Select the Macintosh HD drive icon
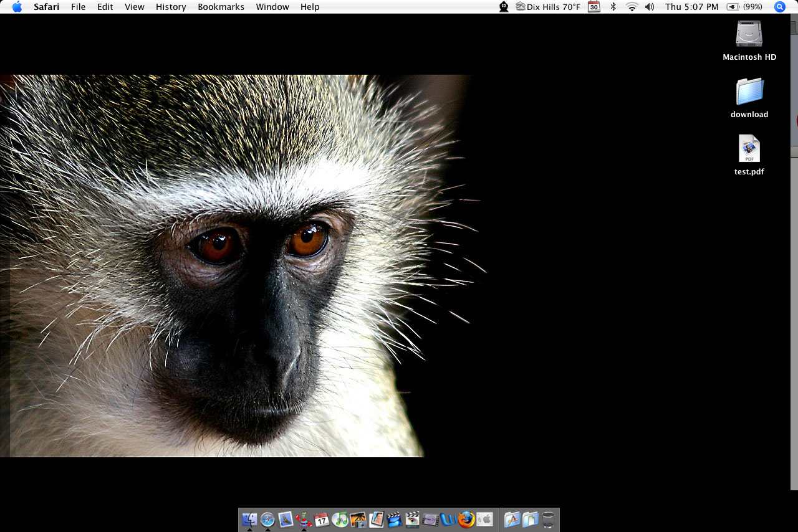 [x=749, y=34]
